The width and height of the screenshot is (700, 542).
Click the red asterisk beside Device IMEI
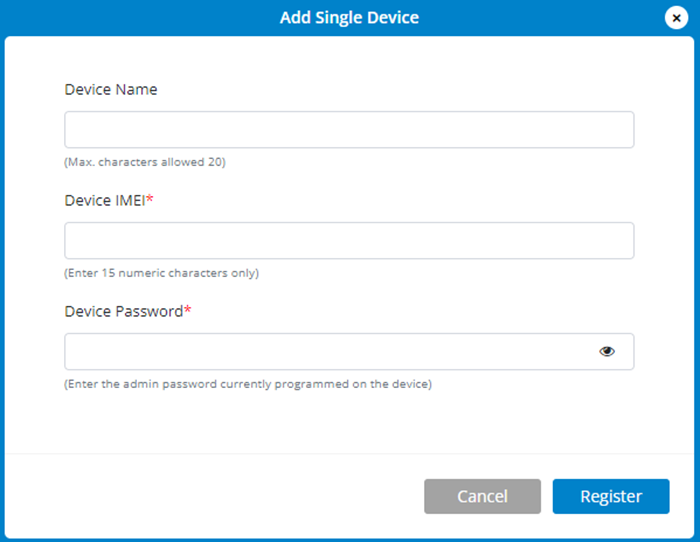tap(150, 200)
